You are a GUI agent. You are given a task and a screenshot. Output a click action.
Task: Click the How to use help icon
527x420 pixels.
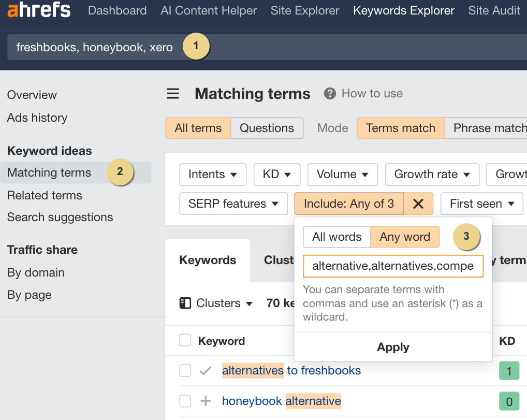(x=330, y=94)
